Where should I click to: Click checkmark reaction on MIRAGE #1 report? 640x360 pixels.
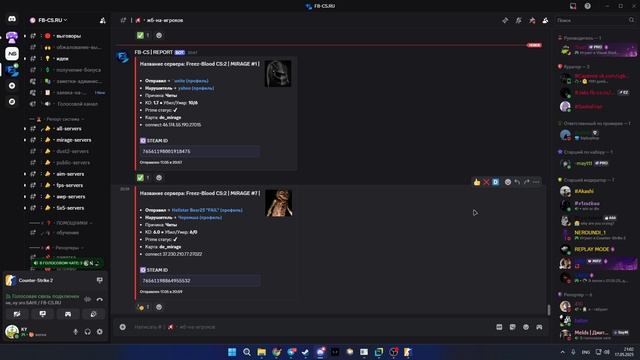[x=143, y=178]
